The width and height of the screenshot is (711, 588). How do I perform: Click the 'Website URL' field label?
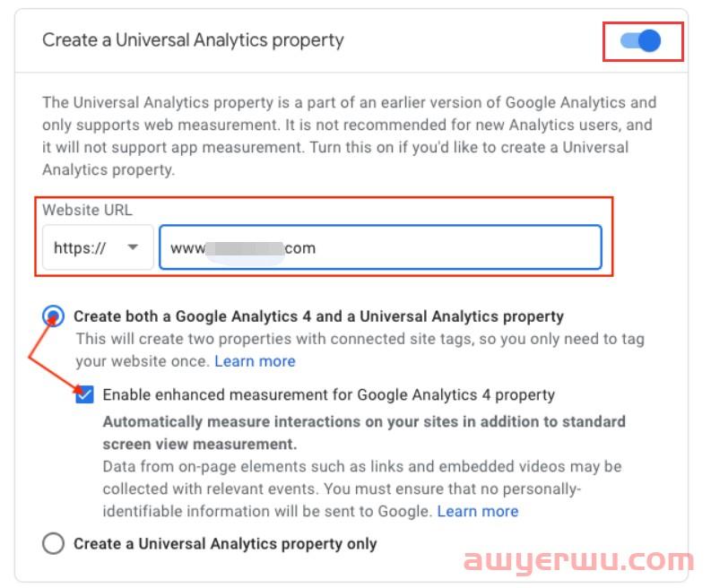pos(87,210)
